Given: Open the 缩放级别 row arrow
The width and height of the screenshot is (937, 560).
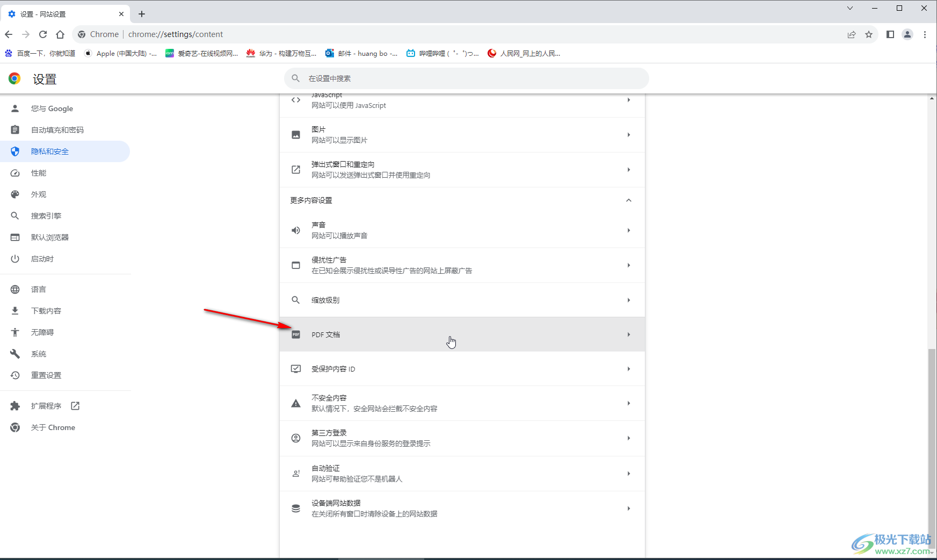Looking at the screenshot, I should [629, 300].
